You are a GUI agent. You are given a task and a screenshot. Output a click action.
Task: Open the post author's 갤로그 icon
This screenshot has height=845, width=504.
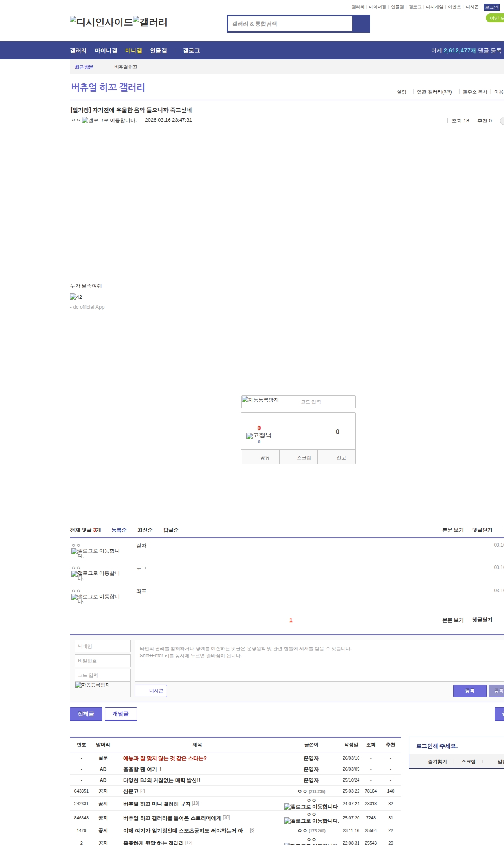point(109,120)
